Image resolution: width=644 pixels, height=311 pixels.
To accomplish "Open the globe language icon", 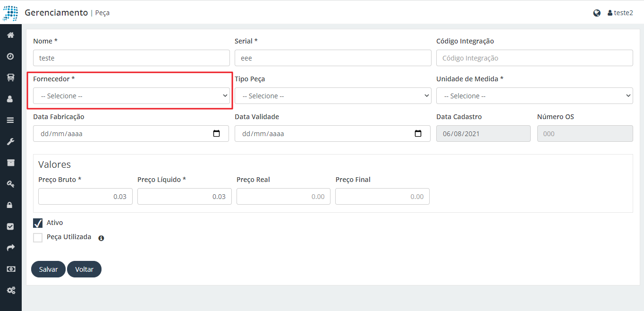I will [x=597, y=13].
